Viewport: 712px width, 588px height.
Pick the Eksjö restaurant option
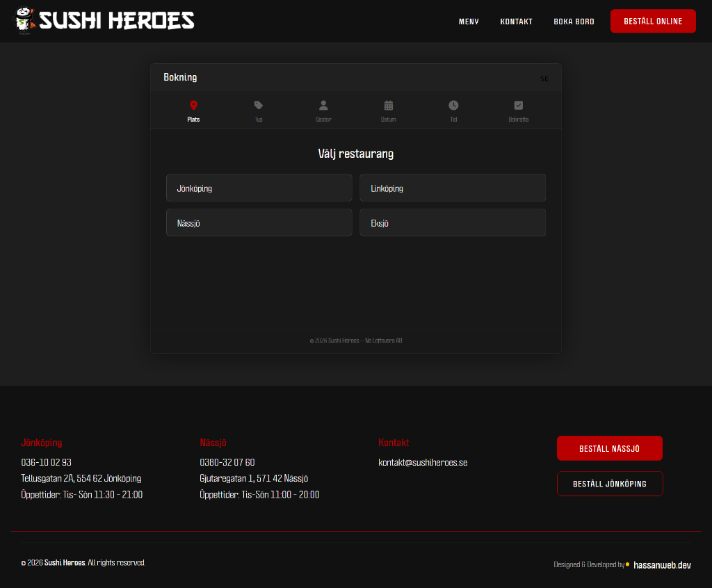(x=452, y=223)
